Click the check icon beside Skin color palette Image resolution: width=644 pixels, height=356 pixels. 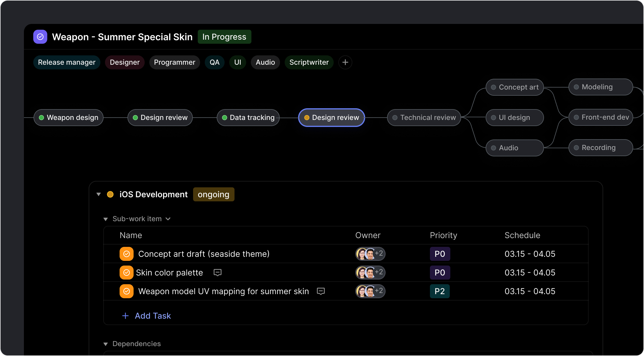coord(126,272)
